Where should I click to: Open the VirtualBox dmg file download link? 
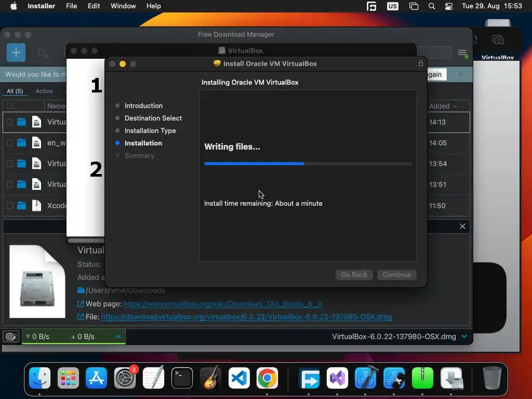point(246,316)
